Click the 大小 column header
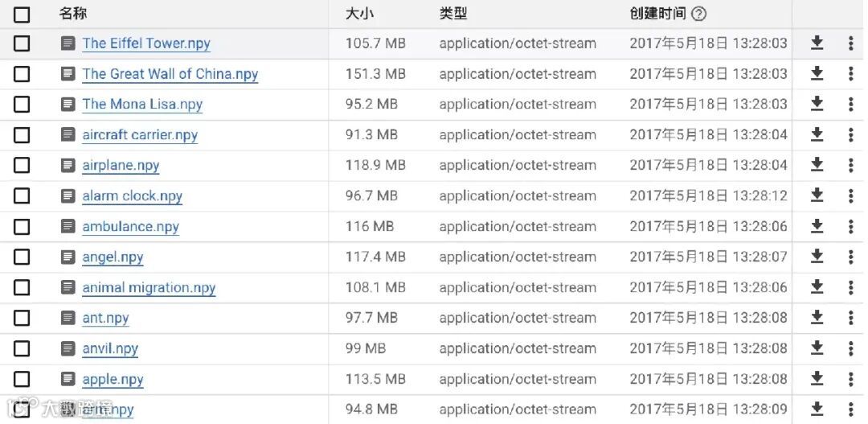Image resolution: width=868 pixels, height=424 pixels. [x=359, y=14]
